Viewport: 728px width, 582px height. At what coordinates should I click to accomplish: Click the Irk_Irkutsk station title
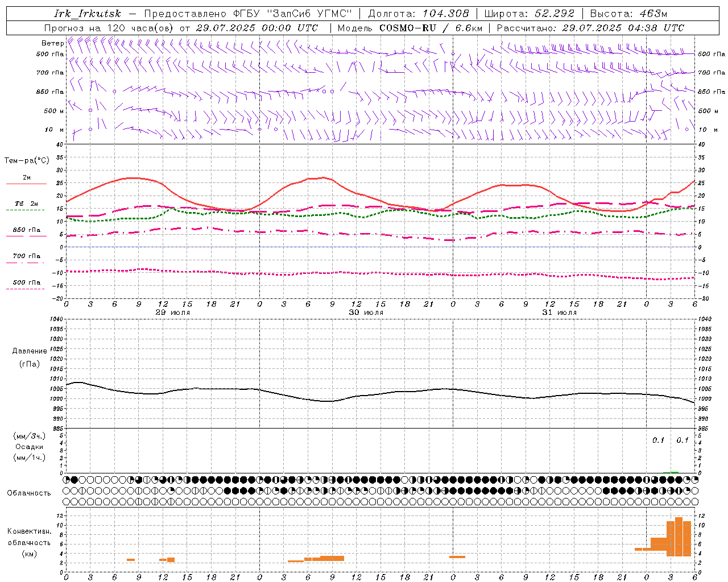coord(88,14)
